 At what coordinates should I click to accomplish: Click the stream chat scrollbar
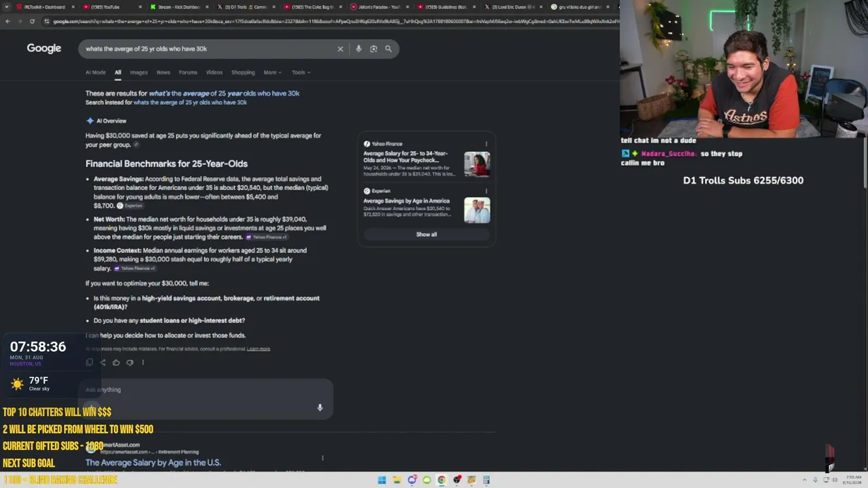tap(865, 163)
